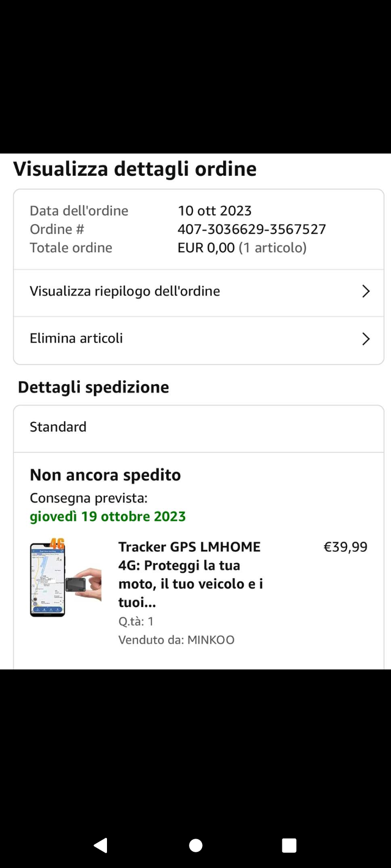Click the seller name MINKOO
The image size is (391, 868).
211,640
